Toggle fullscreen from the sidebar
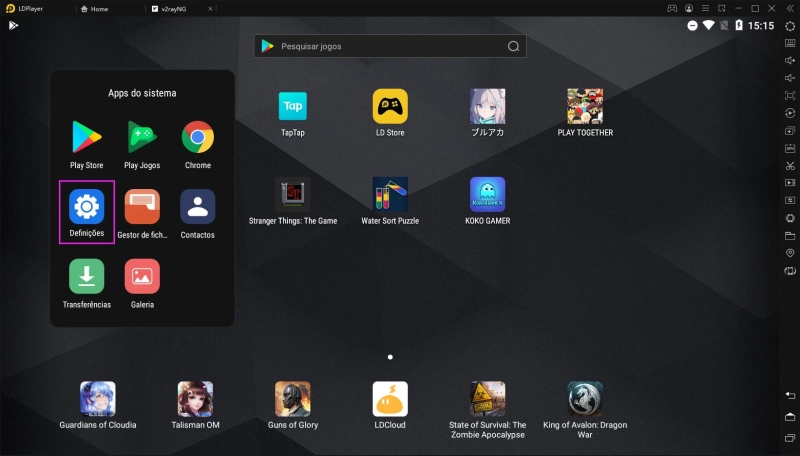 pyautogui.click(x=790, y=95)
